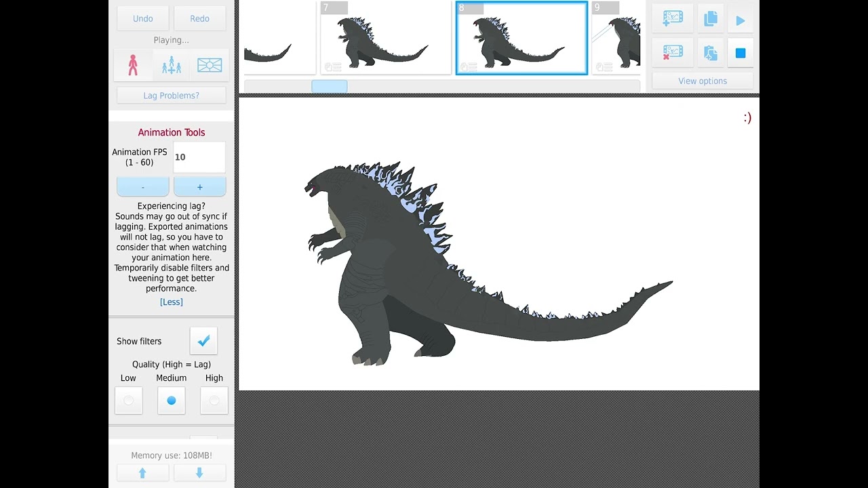Image resolution: width=868 pixels, height=488 pixels.
Task: Collapse the lag info with [Less] link
Action: click(171, 302)
